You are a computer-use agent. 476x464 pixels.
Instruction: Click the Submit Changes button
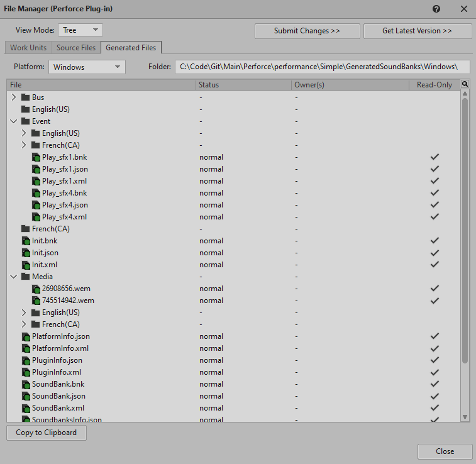[x=307, y=31]
